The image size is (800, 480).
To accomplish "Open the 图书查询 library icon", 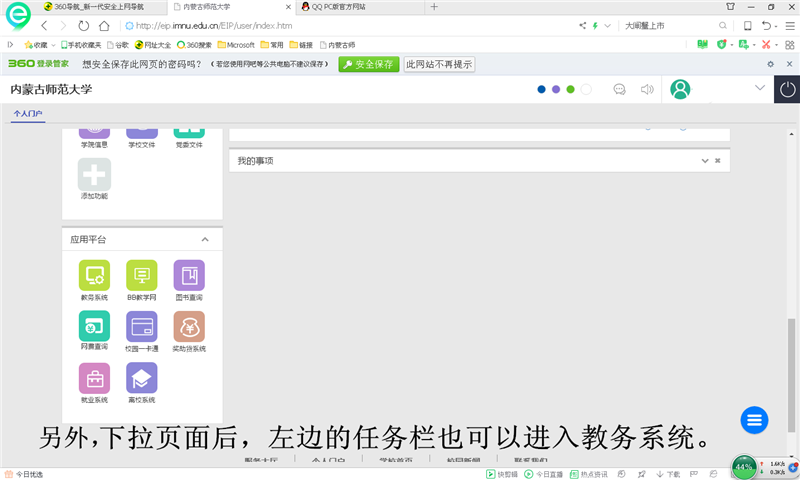I will click(189, 275).
